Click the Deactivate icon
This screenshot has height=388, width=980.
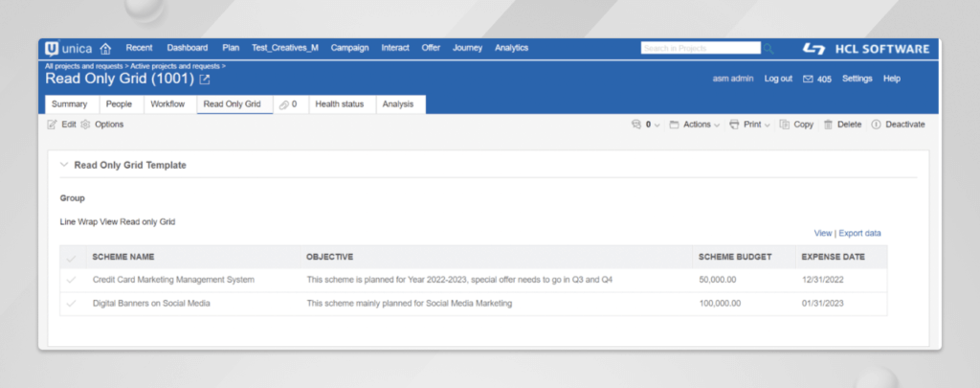point(876,125)
